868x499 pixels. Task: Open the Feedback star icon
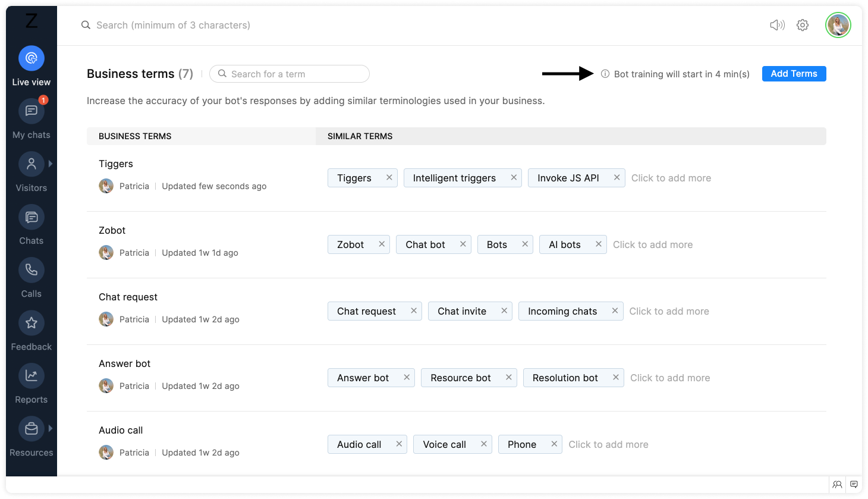point(32,323)
